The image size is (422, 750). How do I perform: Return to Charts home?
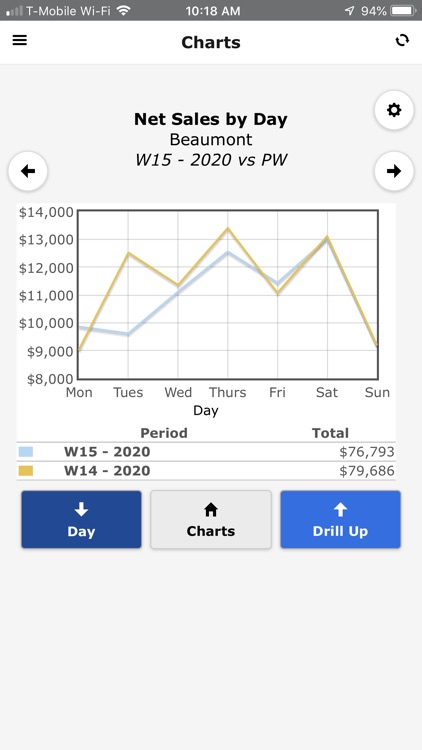(x=211, y=519)
